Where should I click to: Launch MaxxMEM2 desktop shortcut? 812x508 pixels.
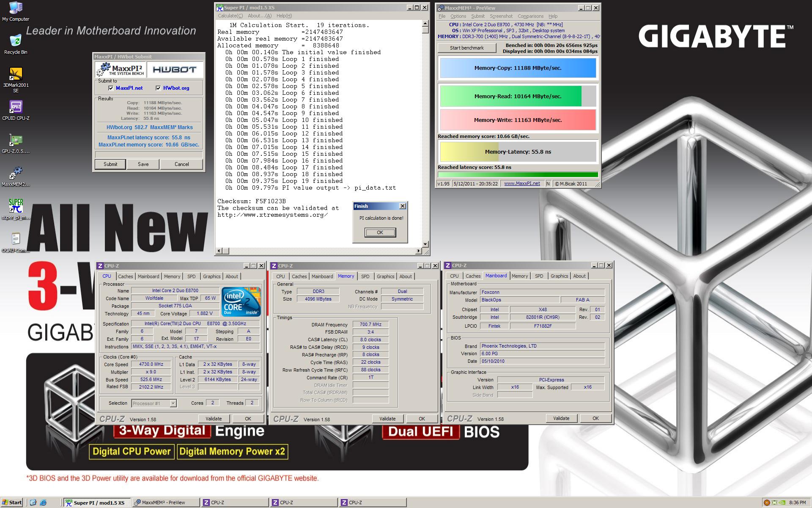click(x=16, y=177)
